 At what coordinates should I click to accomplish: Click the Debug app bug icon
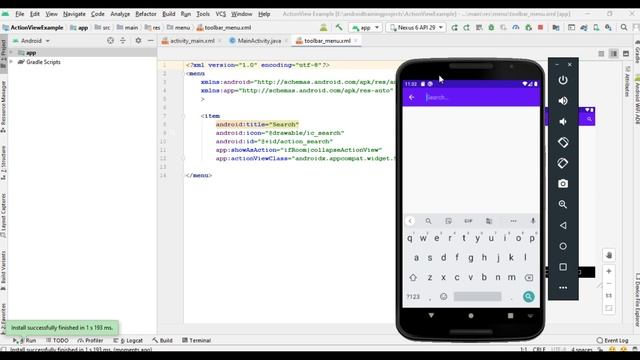point(491,27)
